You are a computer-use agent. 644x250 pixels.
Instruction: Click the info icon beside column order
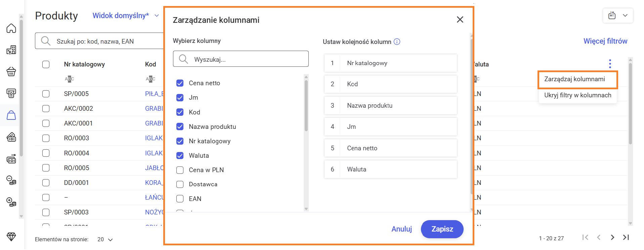click(x=397, y=42)
